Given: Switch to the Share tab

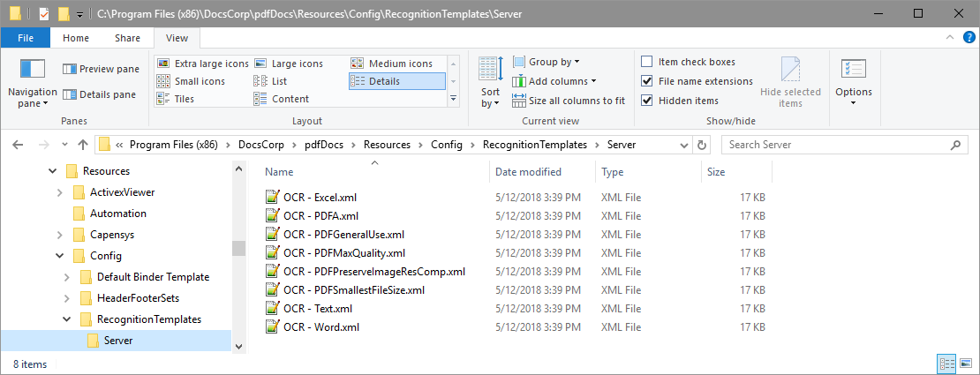Looking at the screenshot, I should [127, 38].
